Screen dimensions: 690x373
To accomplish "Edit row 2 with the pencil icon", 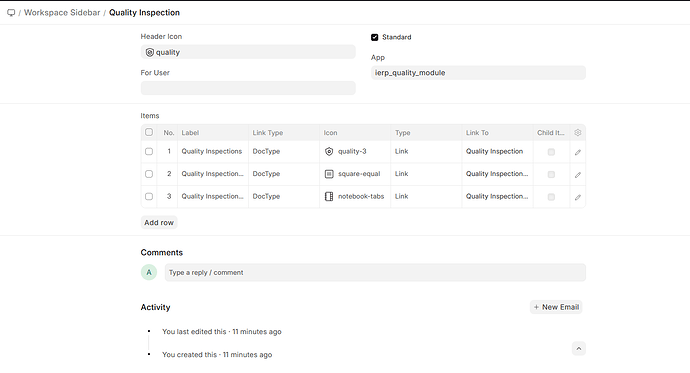I will point(578,175).
